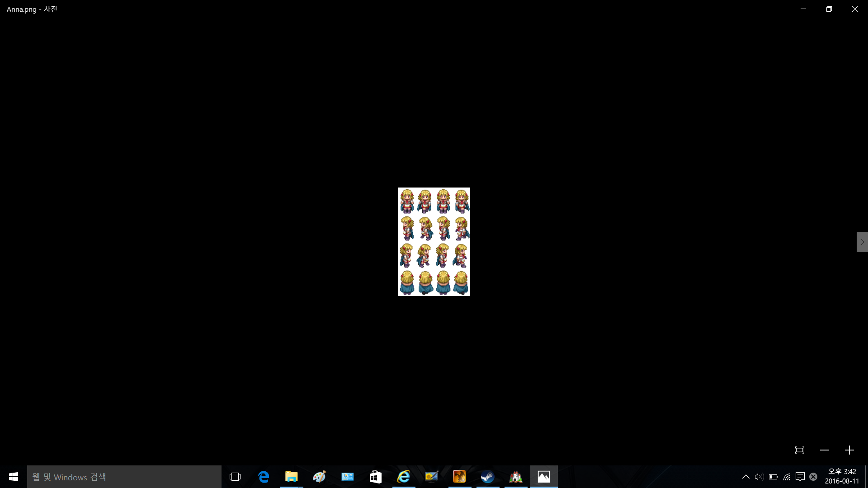The height and width of the screenshot is (488, 868).
Task: Click the Show desktop strip
Action: click(x=866, y=477)
